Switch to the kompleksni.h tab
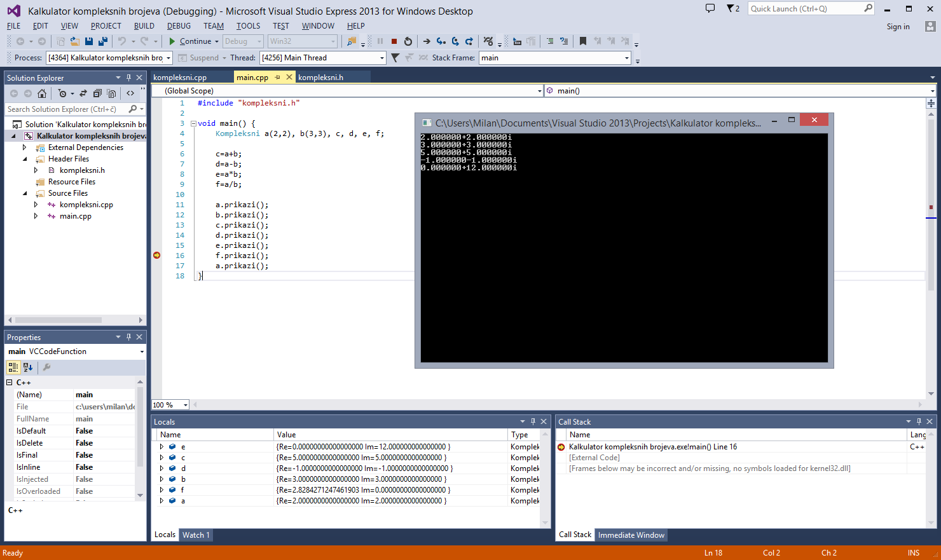 320,78
